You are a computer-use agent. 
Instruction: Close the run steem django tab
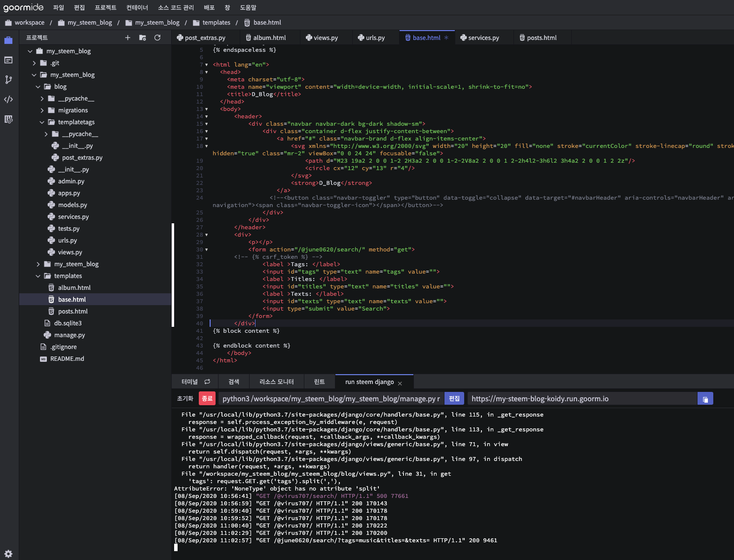(400, 383)
